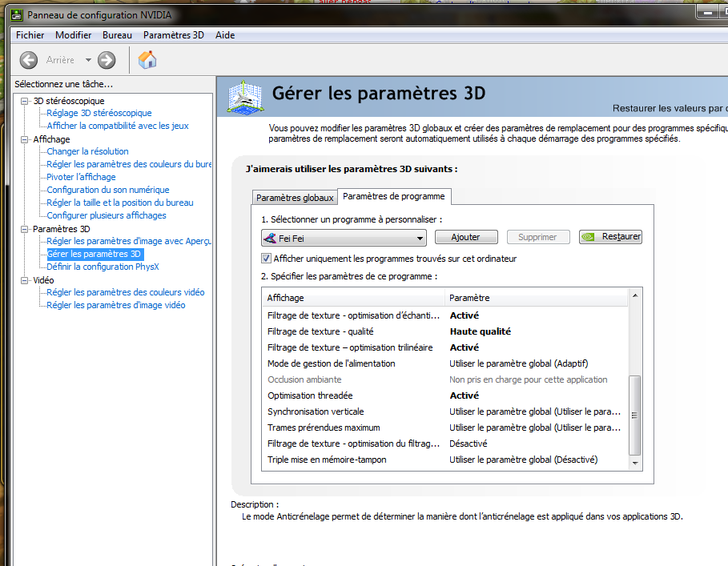This screenshot has width=728, height=566.
Task: Select 'Optimisation threadée' row
Action: tap(444, 395)
